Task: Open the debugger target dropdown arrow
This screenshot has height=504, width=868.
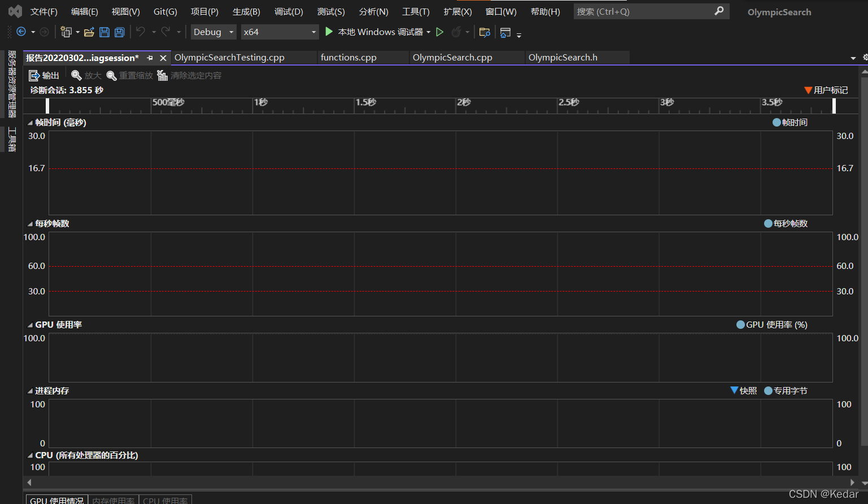Action: [x=429, y=32]
